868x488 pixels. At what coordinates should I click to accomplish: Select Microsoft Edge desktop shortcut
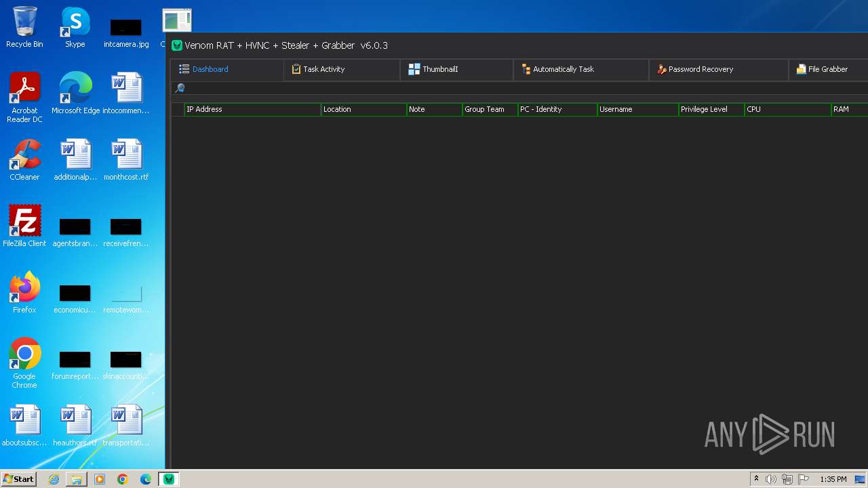pos(75,94)
